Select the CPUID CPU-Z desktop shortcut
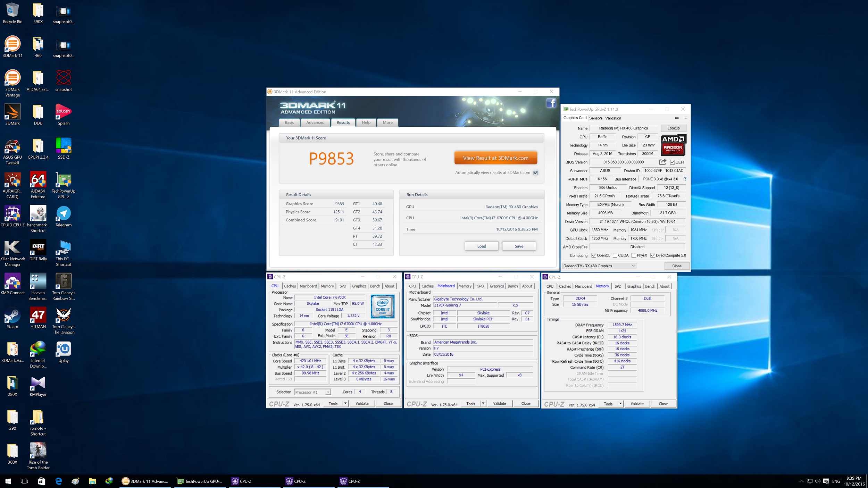The image size is (868, 488). click(12, 216)
